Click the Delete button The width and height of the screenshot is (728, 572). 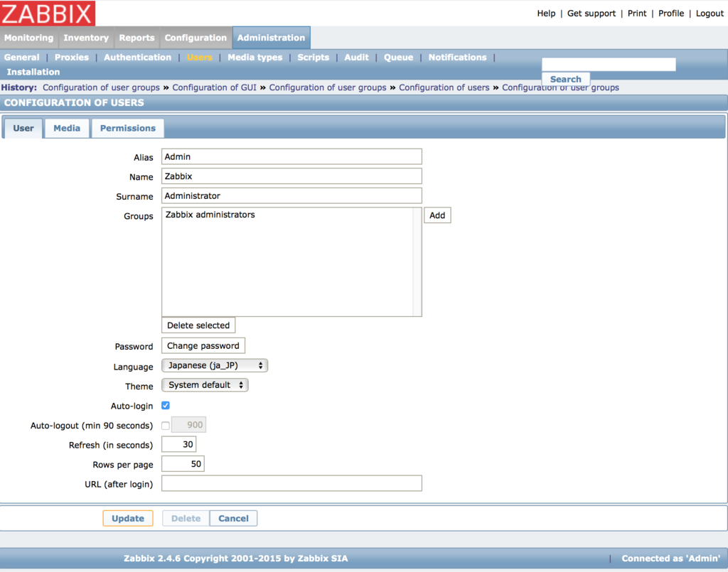point(186,519)
